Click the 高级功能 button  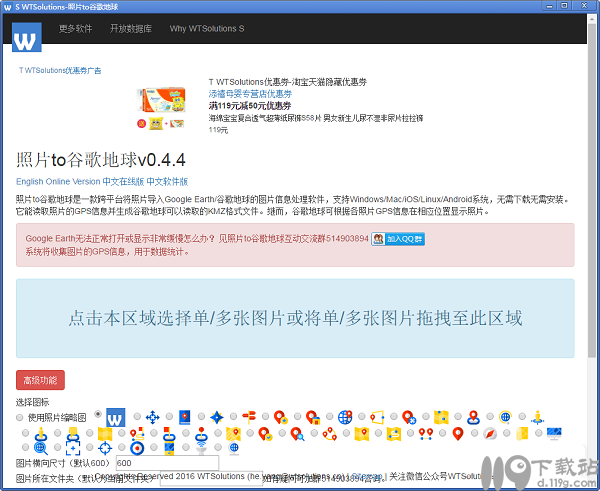(40, 380)
